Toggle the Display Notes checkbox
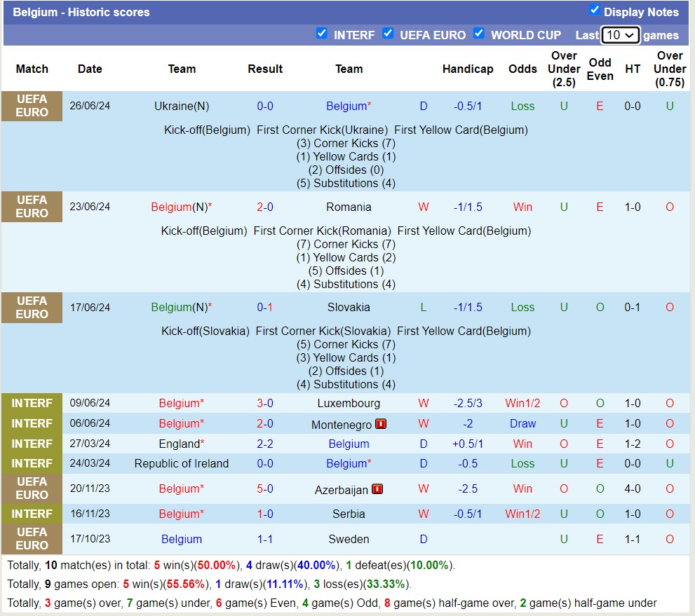The image size is (695, 616). click(595, 10)
